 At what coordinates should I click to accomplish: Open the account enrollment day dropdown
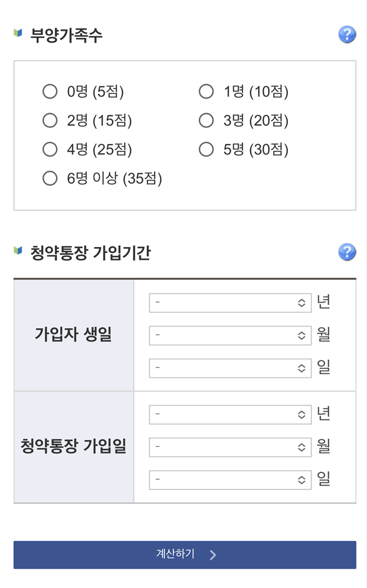(230, 480)
